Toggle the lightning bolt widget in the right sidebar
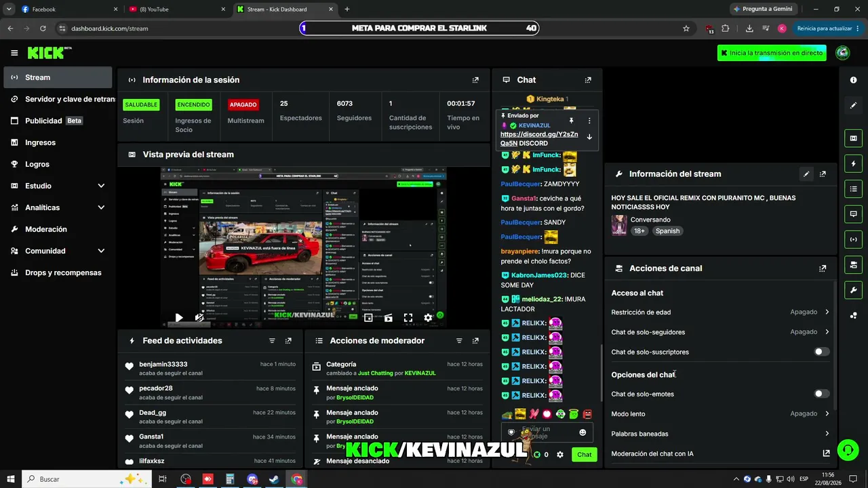 pyautogui.click(x=853, y=163)
